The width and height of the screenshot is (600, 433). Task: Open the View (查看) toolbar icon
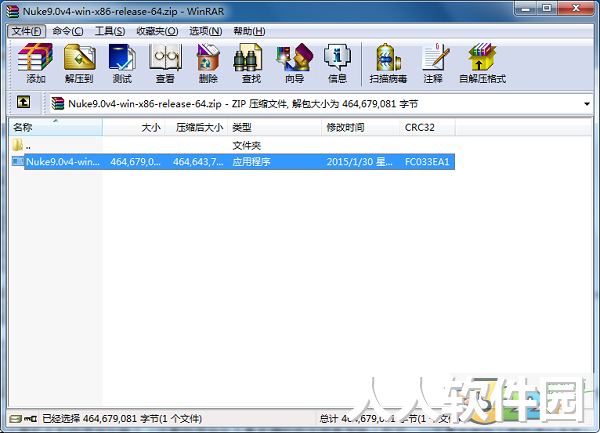[x=165, y=63]
